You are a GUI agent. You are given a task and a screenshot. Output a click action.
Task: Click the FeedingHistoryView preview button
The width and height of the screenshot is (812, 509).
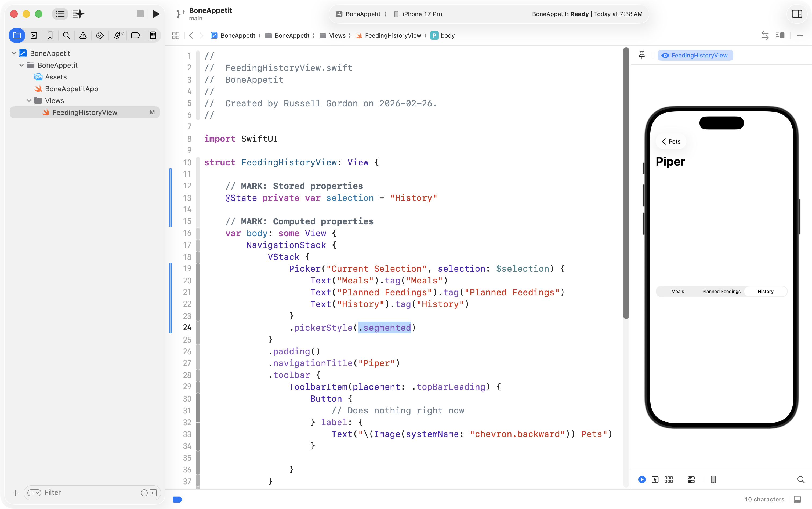pos(695,55)
